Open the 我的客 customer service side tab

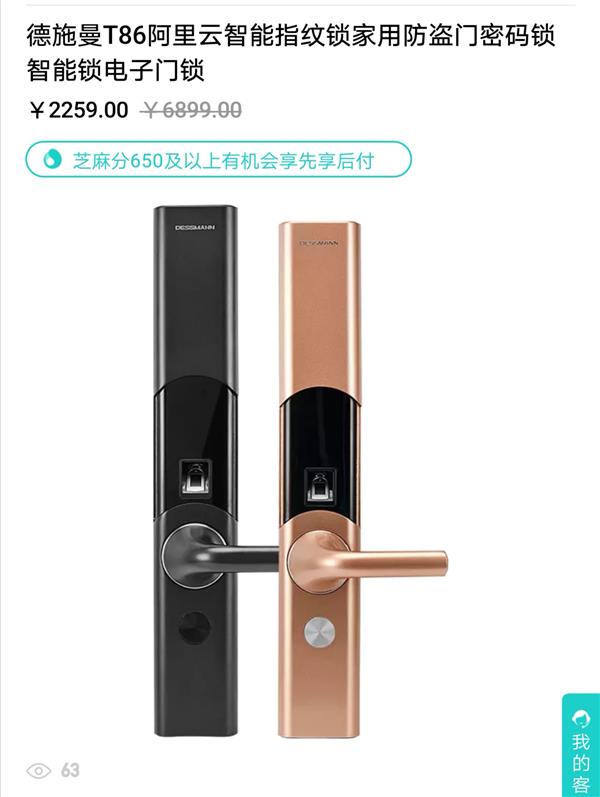click(581, 745)
